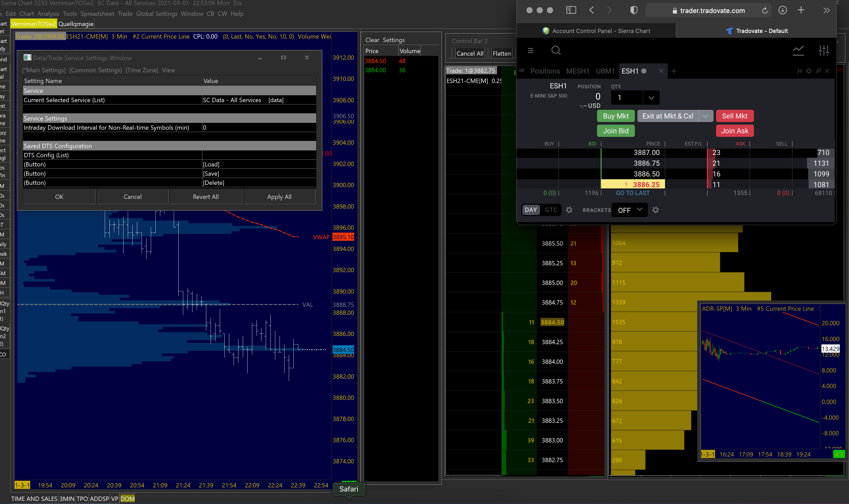Screen dimensions: 849x504
Task: Expand the quantity dropdown arrow
Action: point(651,98)
